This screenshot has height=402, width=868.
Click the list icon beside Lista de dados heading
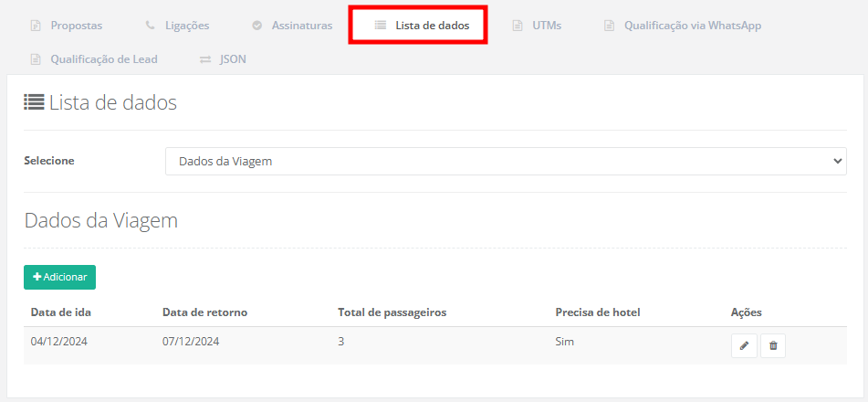(34, 102)
